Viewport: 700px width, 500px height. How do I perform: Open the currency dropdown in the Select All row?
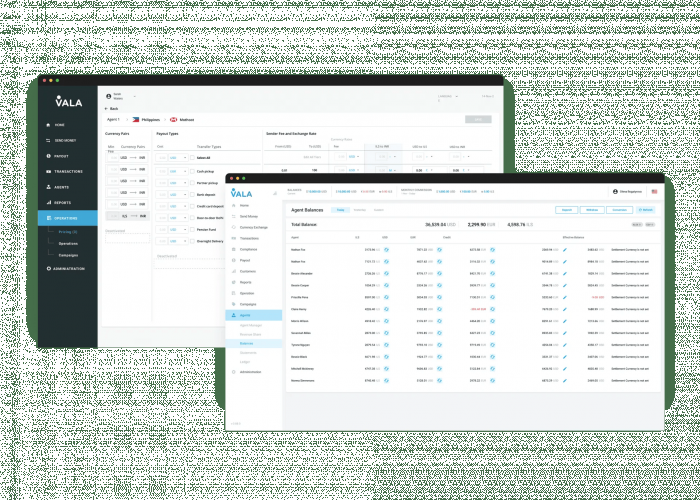click(x=178, y=158)
